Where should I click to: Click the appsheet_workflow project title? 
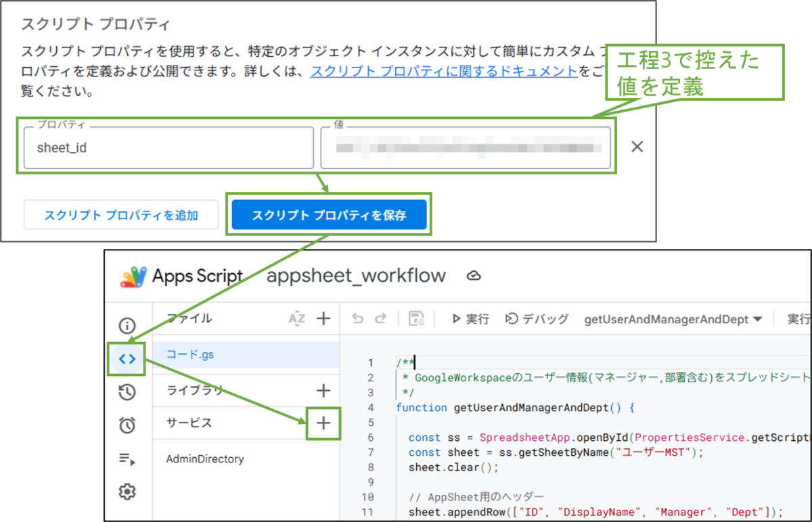(x=357, y=276)
